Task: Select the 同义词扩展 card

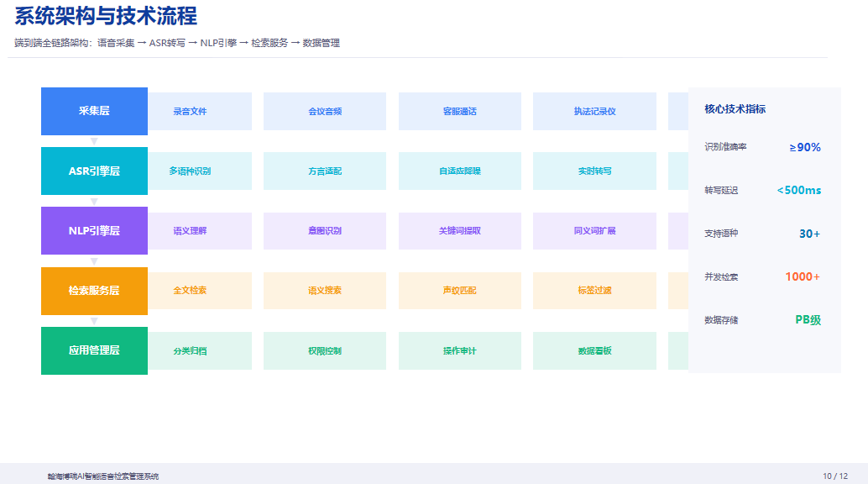Action: click(x=594, y=230)
